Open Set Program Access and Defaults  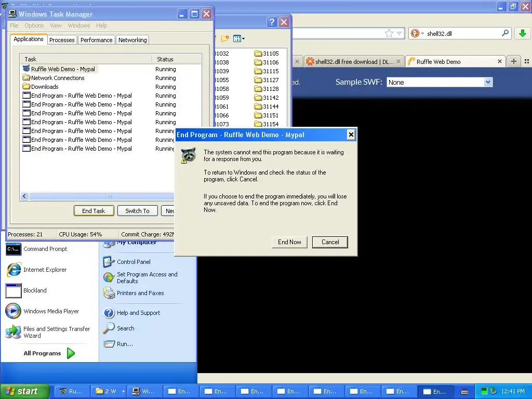(140, 277)
